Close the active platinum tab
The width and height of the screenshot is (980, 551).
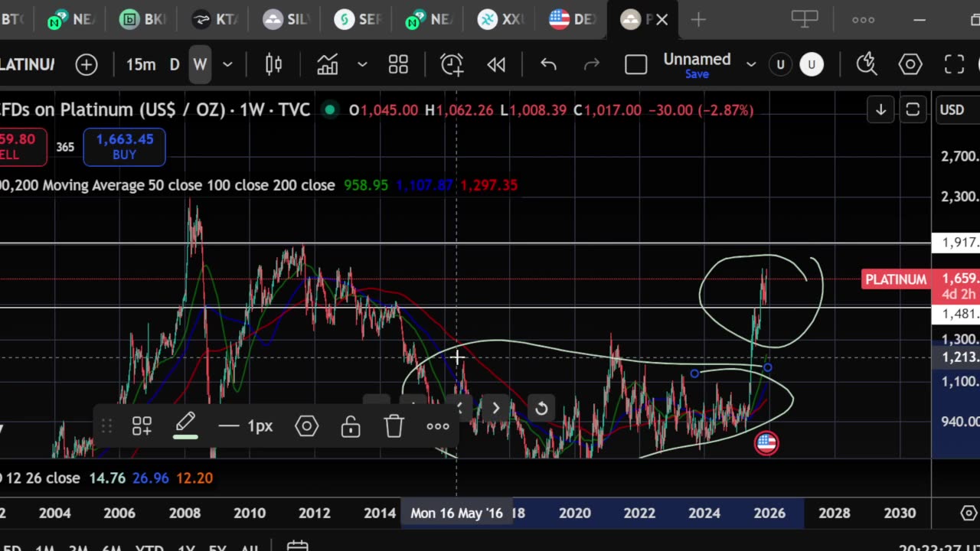[662, 20]
